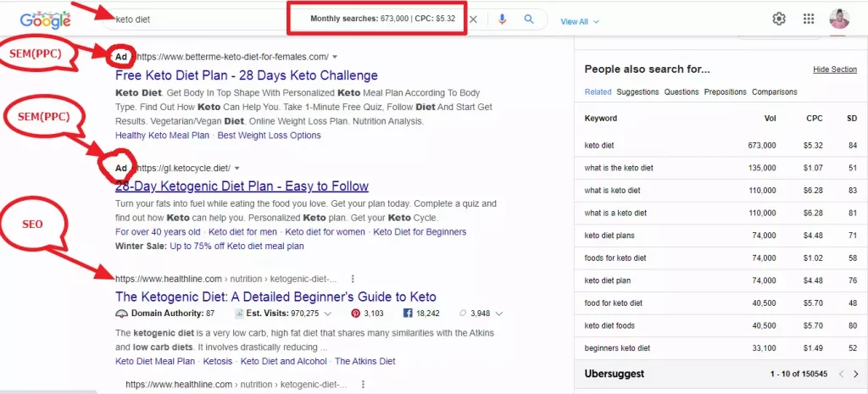Select keyword 'what is the keto diet'

pos(619,168)
